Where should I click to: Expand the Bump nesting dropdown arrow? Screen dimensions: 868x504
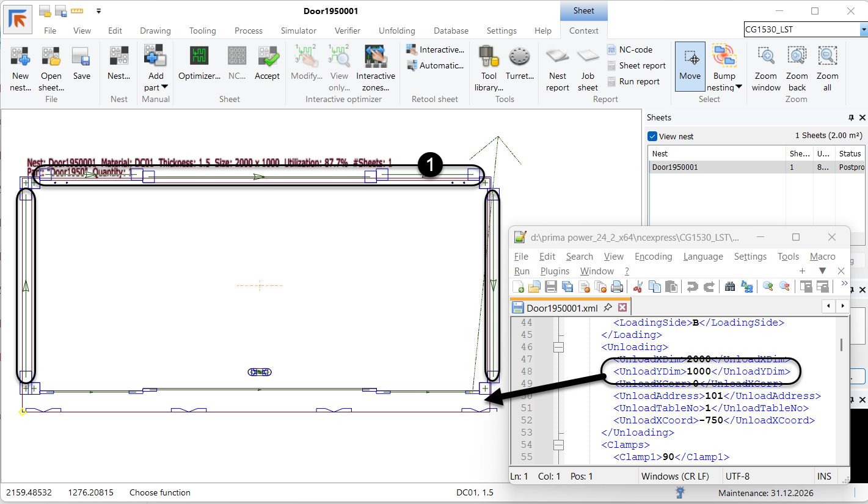[739, 87]
